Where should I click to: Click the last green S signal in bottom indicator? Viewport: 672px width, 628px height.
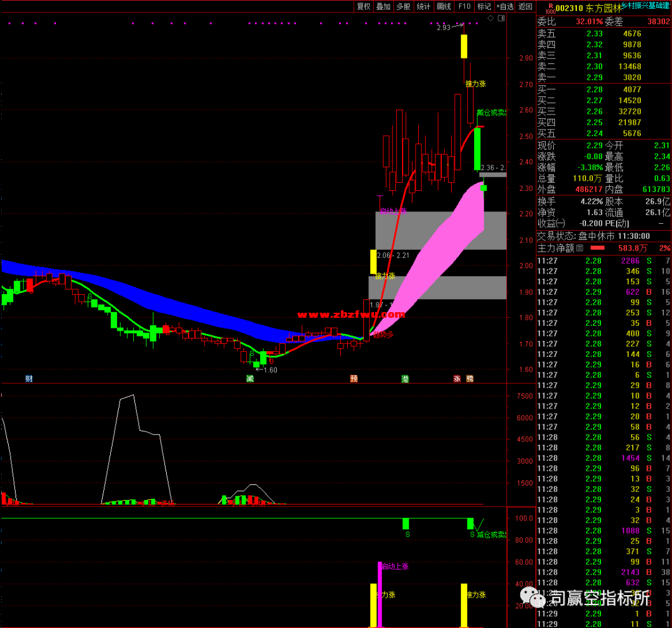[472, 535]
